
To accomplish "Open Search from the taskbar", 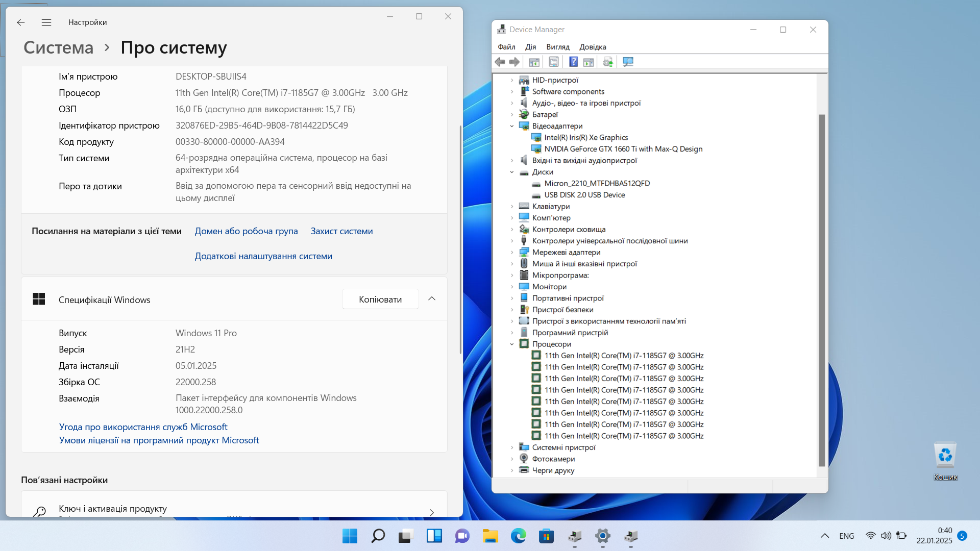I will point(378,536).
